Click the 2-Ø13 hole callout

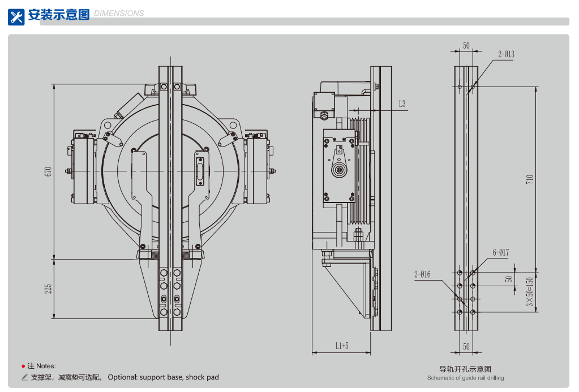click(x=505, y=54)
